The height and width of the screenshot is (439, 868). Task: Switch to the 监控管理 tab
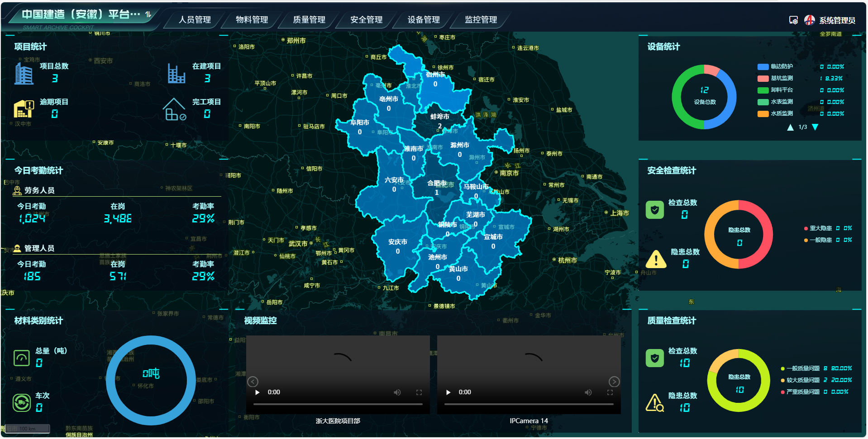tap(481, 19)
